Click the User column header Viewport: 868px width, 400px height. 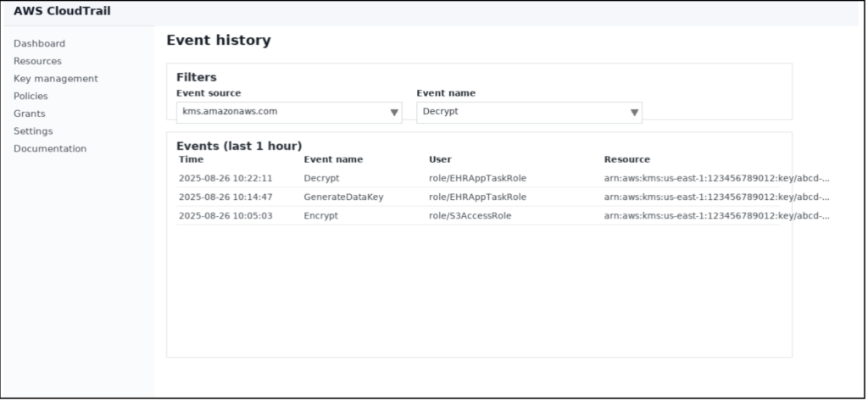click(x=440, y=159)
